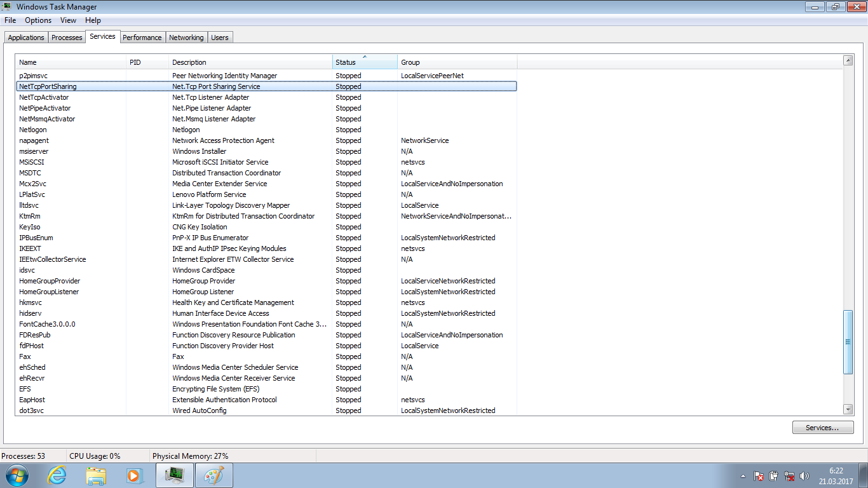This screenshot has height=488, width=868.
Task: Launch Windows Media Player from the taskbar
Action: (x=133, y=475)
